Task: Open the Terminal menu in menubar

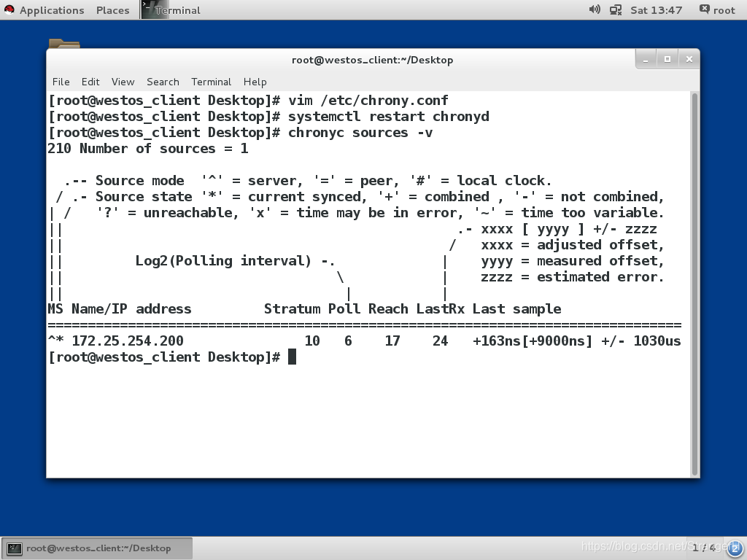Action: tap(211, 82)
